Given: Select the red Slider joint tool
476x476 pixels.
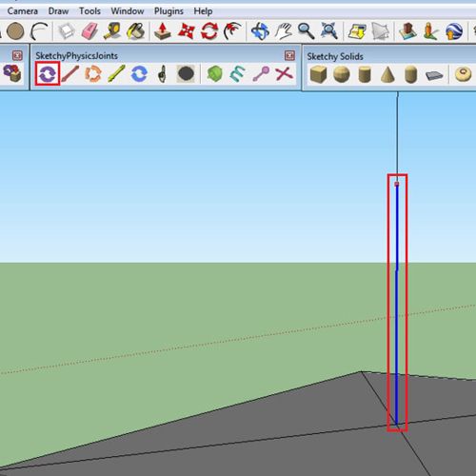Looking at the screenshot, I should click(70, 73).
